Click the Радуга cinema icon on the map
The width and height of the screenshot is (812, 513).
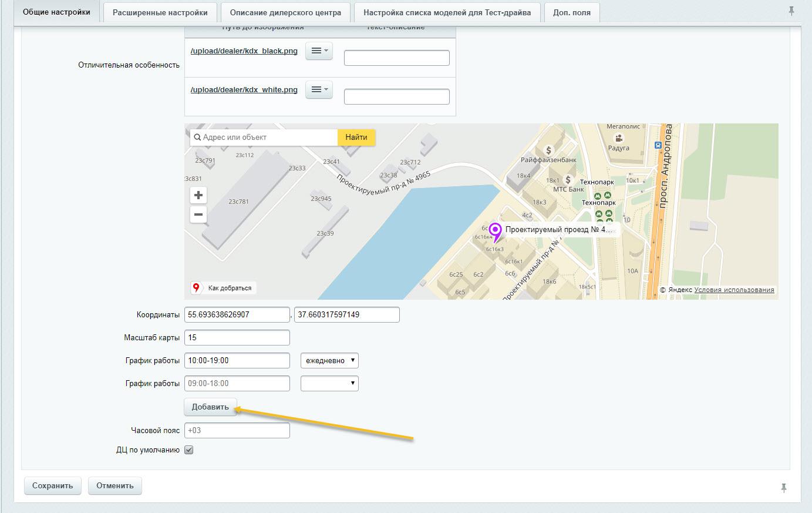pyautogui.click(x=619, y=139)
